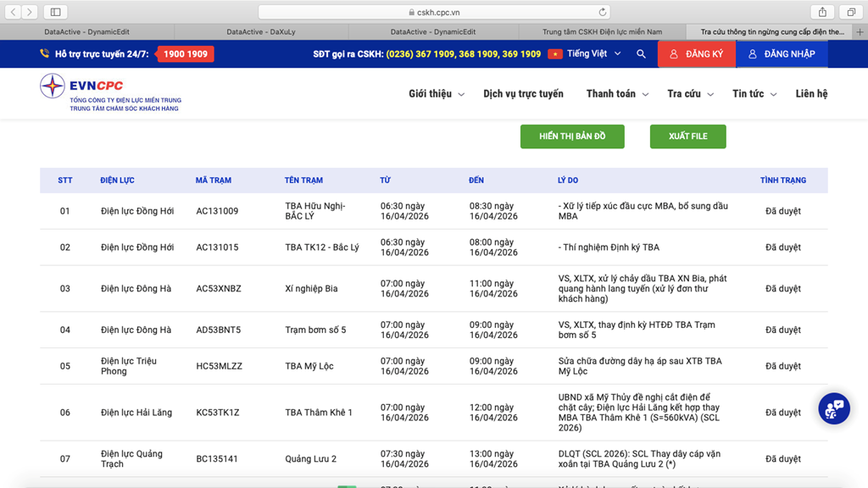Click the search magnifier icon
868x488 pixels.
point(641,54)
